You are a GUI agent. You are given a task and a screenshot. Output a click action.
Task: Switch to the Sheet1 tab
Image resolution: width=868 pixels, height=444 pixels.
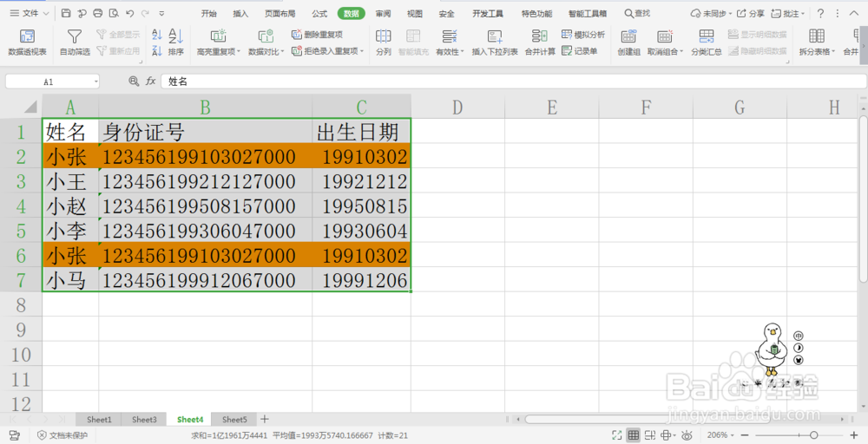click(99, 420)
